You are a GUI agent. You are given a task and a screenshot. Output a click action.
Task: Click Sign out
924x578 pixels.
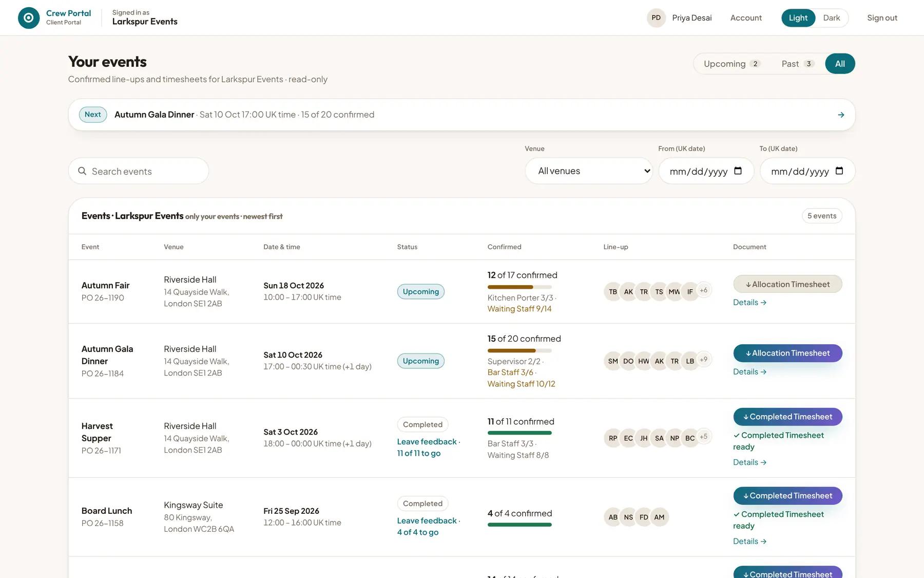tap(882, 18)
